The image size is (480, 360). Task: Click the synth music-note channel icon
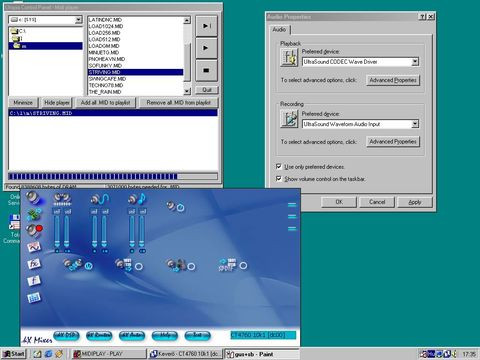(137, 199)
